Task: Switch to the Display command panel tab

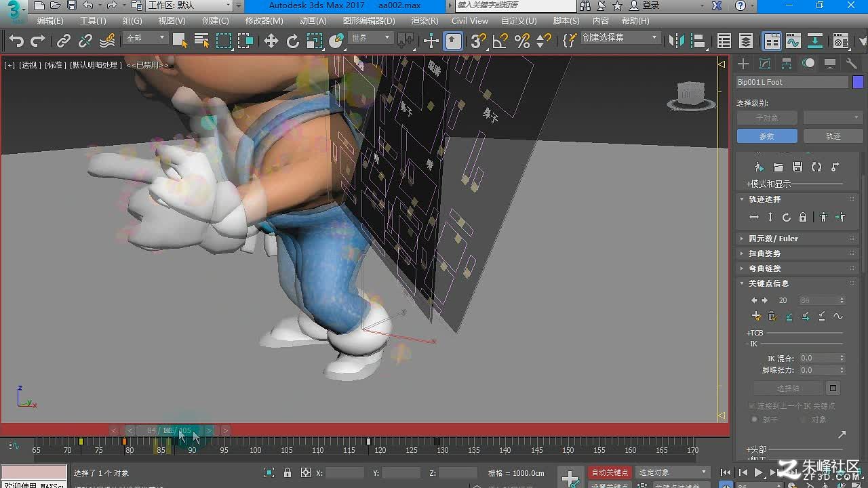Action: click(830, 64)
